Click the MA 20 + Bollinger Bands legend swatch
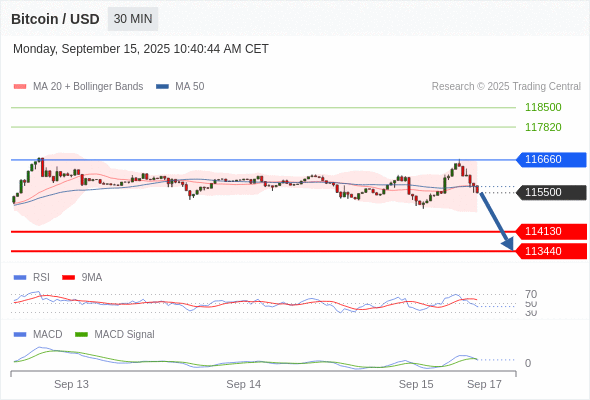The image size is (590, 400). (20, 87)
